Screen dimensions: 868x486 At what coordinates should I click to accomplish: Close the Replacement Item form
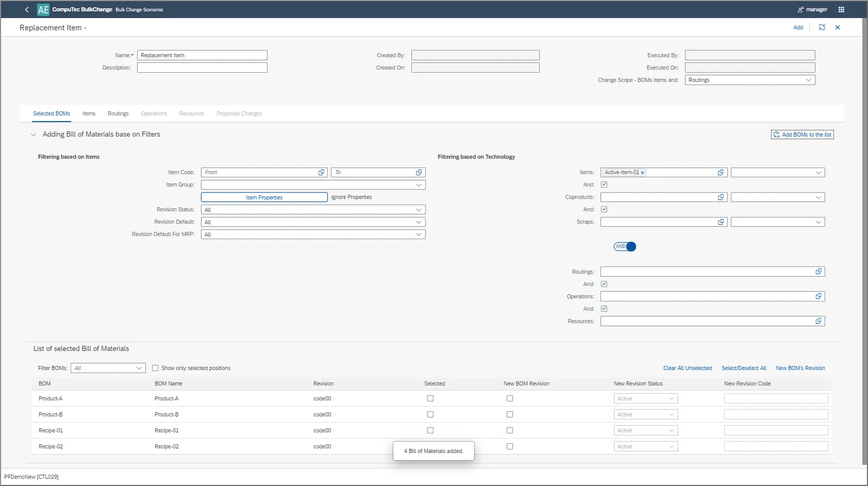[838, 27]
